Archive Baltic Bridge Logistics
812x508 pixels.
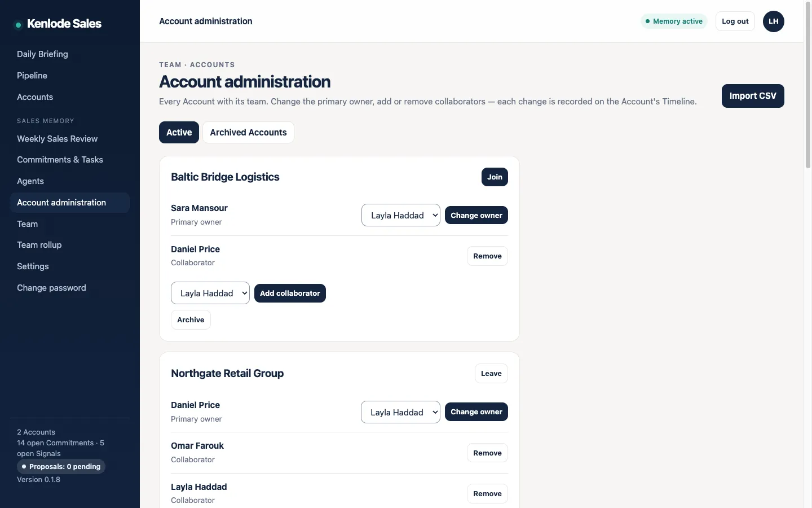pyautogui.click(x=191, y=320)
